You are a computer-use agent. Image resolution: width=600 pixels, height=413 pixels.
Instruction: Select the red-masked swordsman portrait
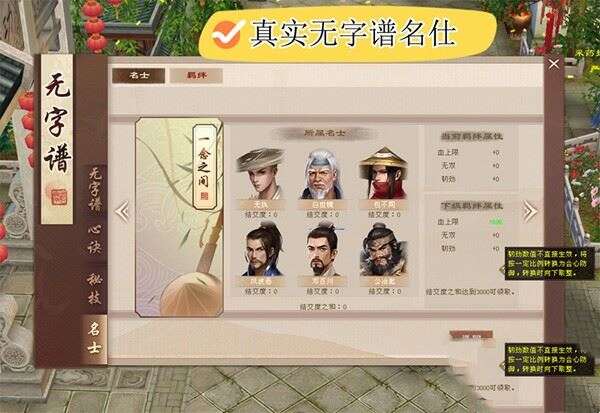pyautogui.click(x=383, y=173)
